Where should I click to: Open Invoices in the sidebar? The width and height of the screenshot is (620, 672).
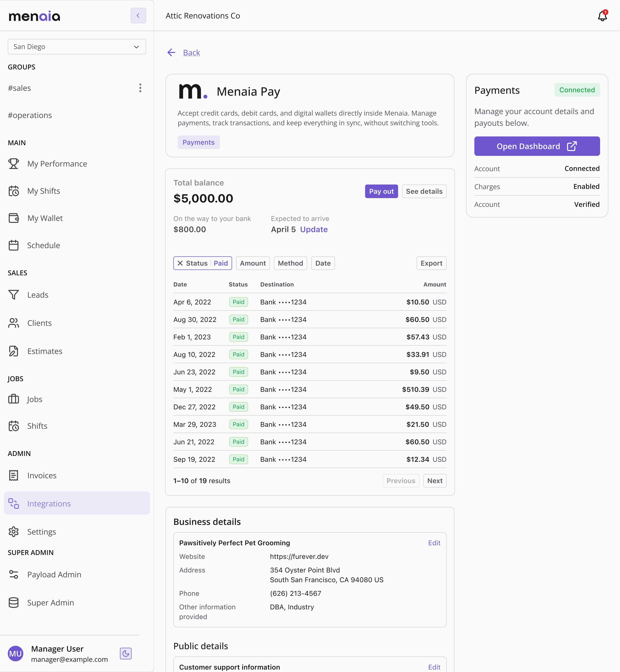tap(42, 475)
